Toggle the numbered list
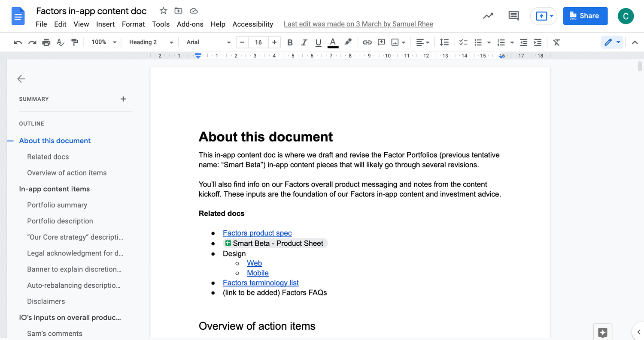This screenshot has height=340, width=644. coord(501,42)
